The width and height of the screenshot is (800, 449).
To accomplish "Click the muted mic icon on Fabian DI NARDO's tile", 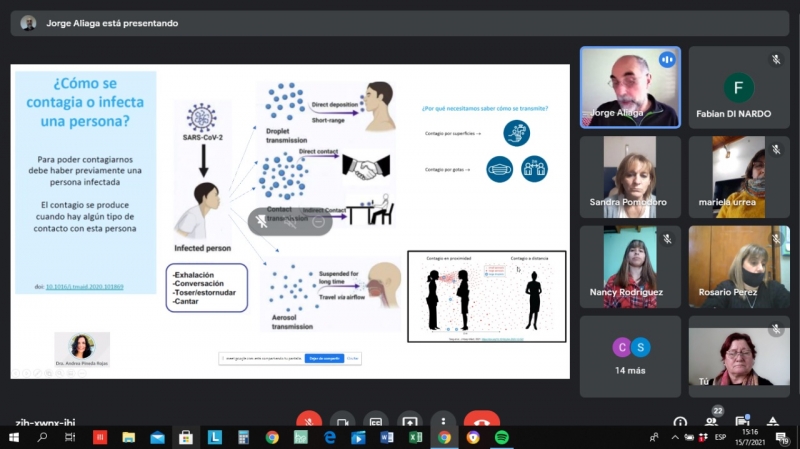I will (776, 60).
